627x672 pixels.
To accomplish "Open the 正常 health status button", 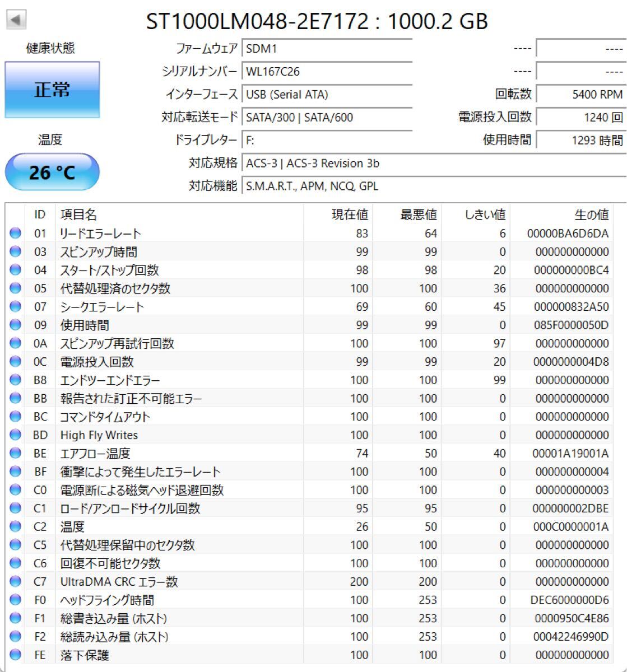I will click(x=52, y=90).
